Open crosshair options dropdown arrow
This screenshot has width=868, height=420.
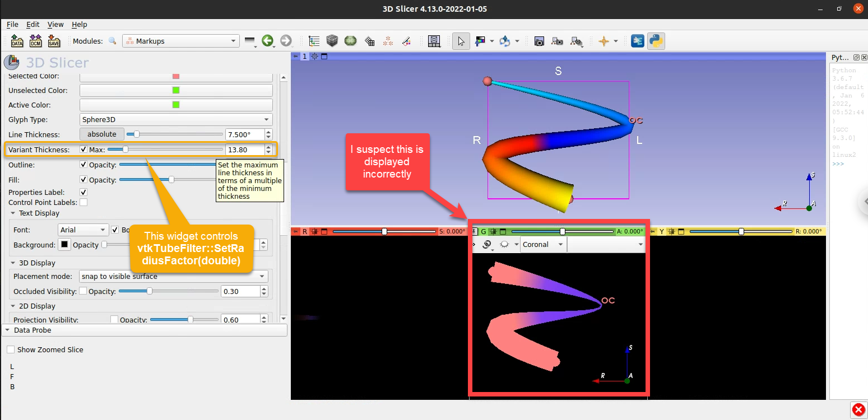(x=616, y=41)
